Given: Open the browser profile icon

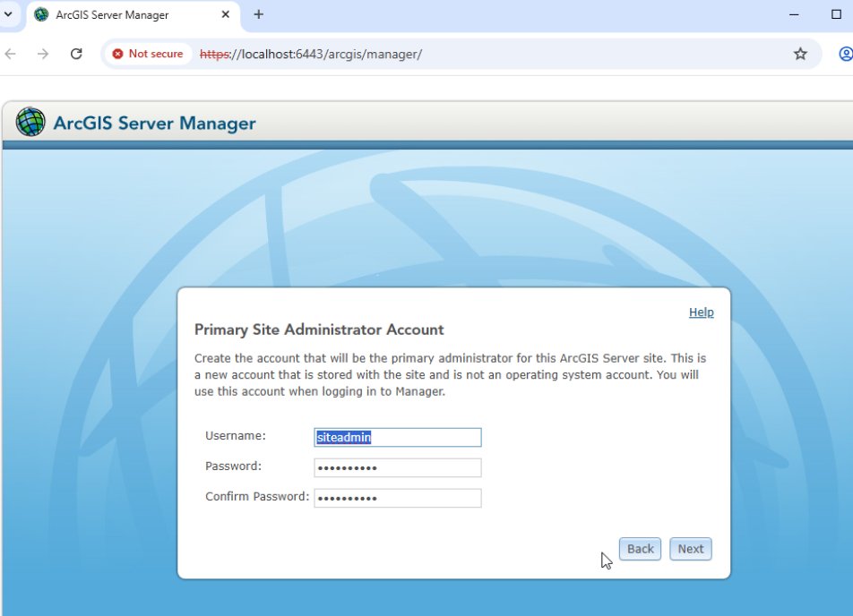Looking at the screenshot, I should pos(846,54).
